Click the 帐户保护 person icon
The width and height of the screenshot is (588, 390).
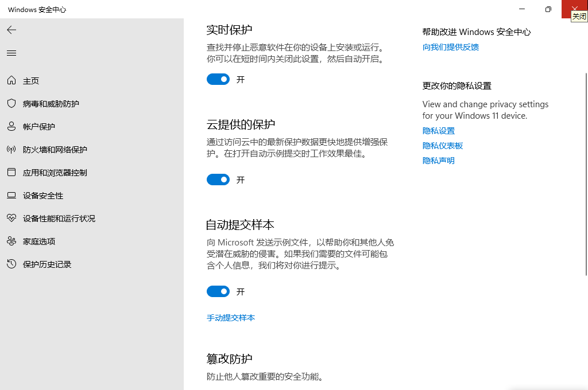point(11,127)
